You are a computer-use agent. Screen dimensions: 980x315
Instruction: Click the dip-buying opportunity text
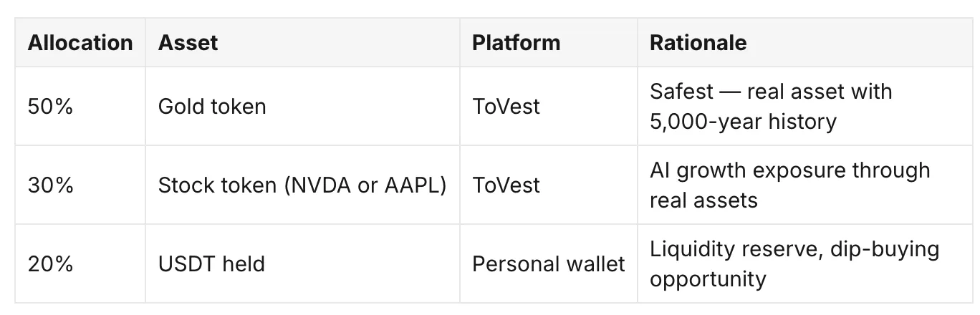(x=794, y=263)
